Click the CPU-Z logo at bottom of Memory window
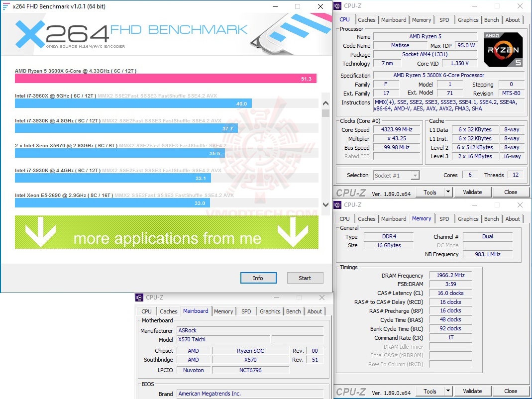 (350, 391)
